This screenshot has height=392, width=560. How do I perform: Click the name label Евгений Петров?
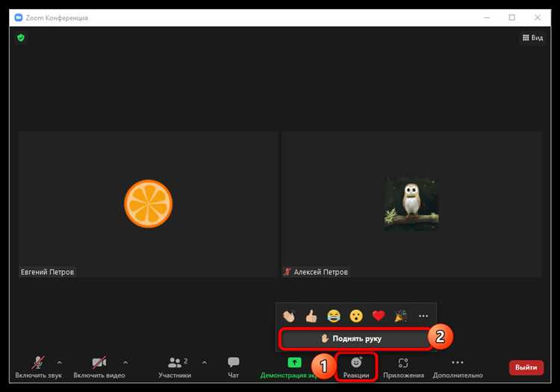47,272
